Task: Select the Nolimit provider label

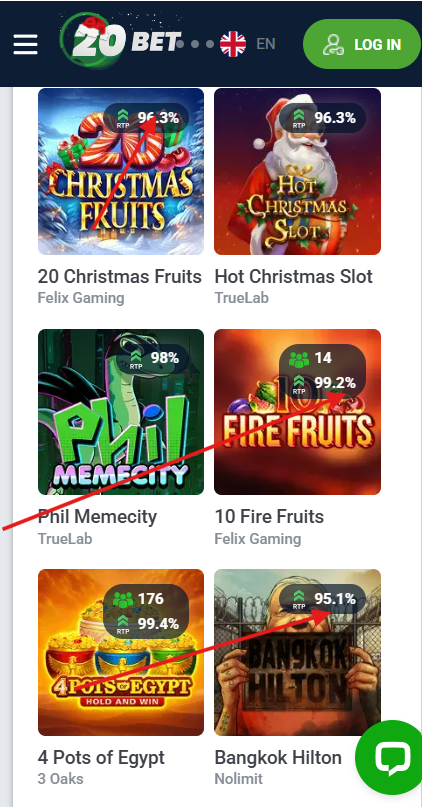Action: click(x=239, y=779)
